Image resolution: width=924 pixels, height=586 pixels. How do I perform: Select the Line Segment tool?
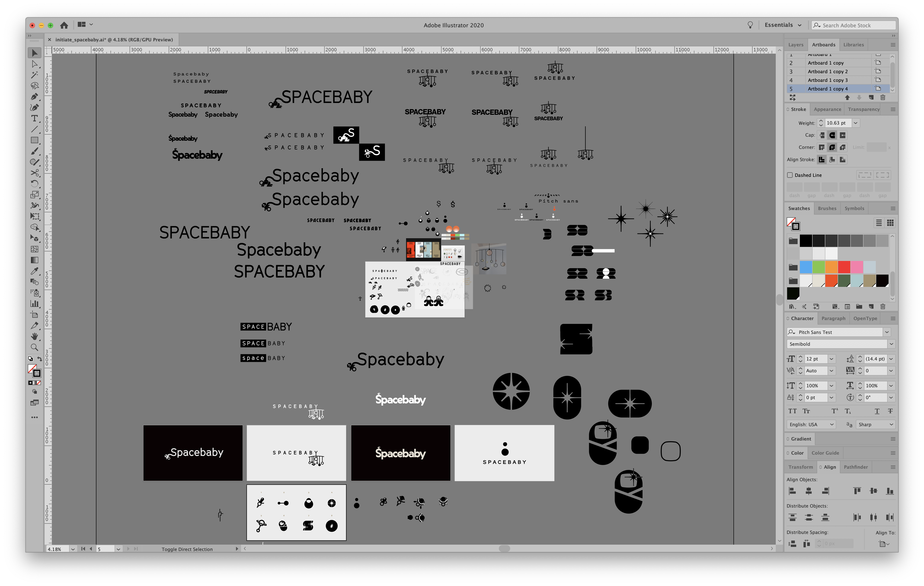[x=35, y=129]
